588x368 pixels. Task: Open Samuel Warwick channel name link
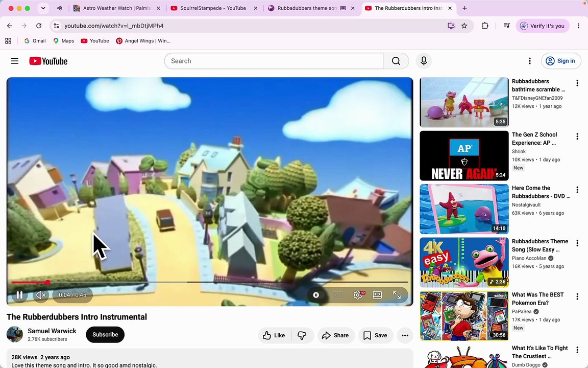coord(52,331)
